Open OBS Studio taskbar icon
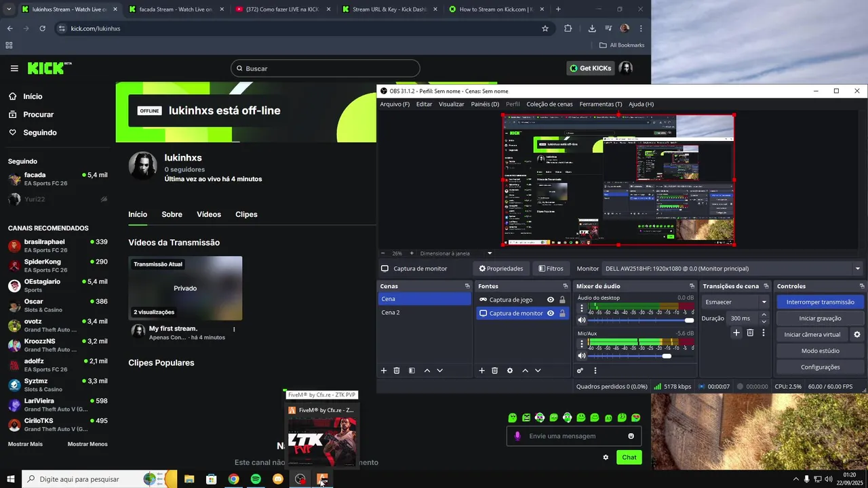Screen dimensions: 868x488 pos(300,479)
